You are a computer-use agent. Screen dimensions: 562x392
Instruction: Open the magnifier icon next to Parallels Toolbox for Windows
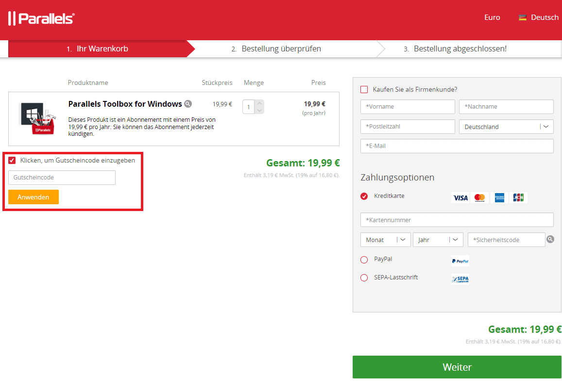[188, 104]
